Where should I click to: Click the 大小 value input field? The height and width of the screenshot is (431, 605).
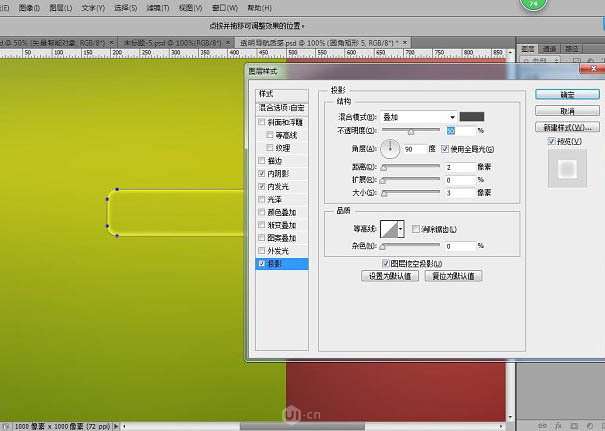(x=460, y=193)
